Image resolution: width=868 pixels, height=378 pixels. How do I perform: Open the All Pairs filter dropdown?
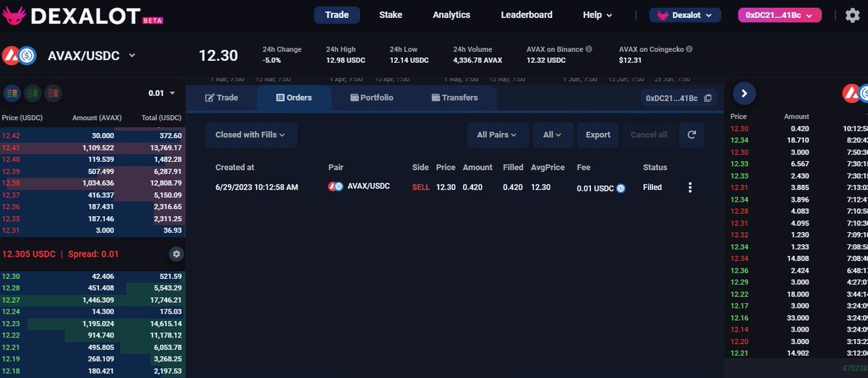coord(497,134)
